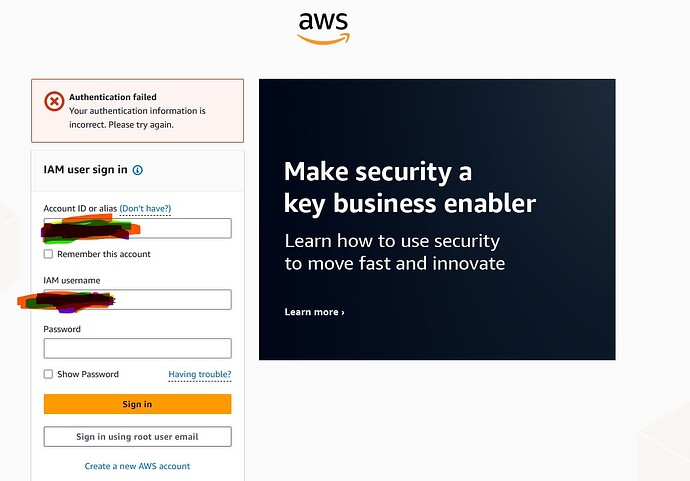Click the Remember this account label text
Image resolution: width=690 pixels, height=481 pixels.
pos(104,254)
